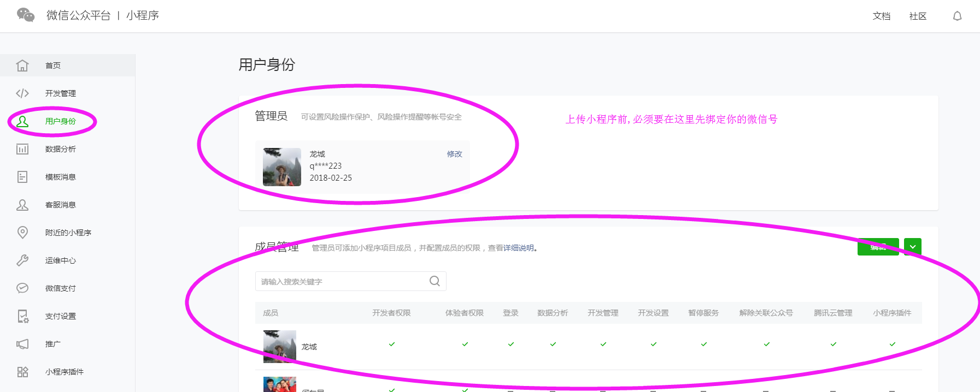
Task: Click the promotion megaphone icon
Action: [22, 344]
